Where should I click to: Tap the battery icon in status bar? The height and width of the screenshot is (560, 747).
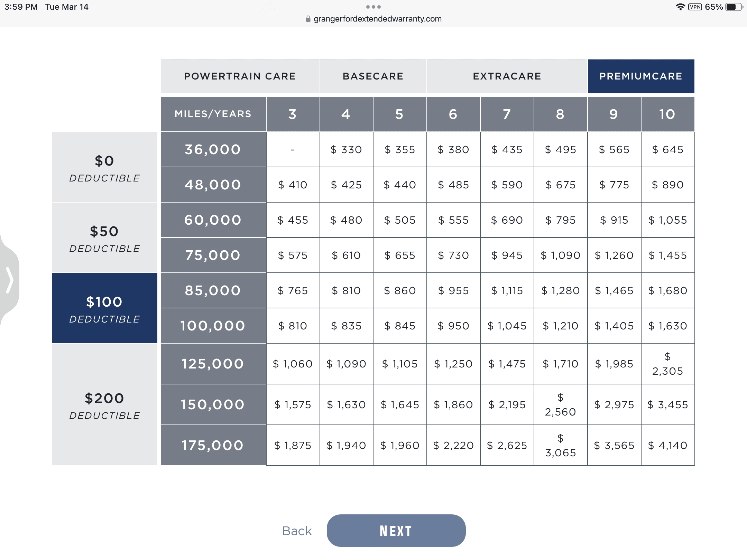(734, 7)
